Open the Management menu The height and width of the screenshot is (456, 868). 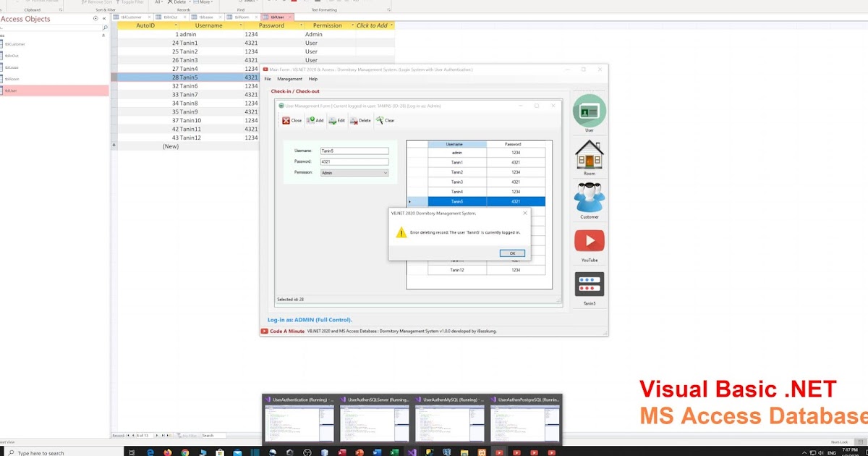[x=289, y=78]
